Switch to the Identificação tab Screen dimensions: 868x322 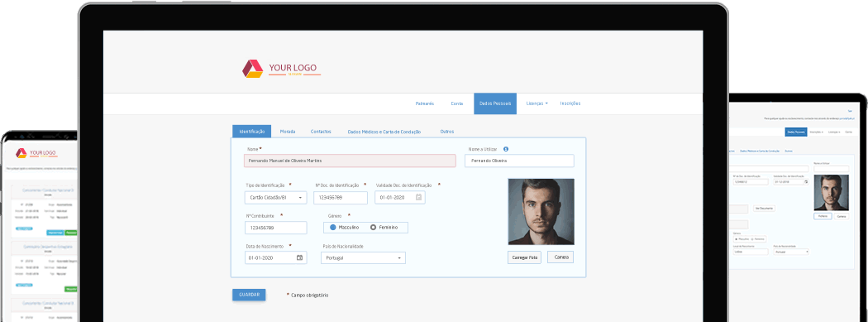click(252, 132)
